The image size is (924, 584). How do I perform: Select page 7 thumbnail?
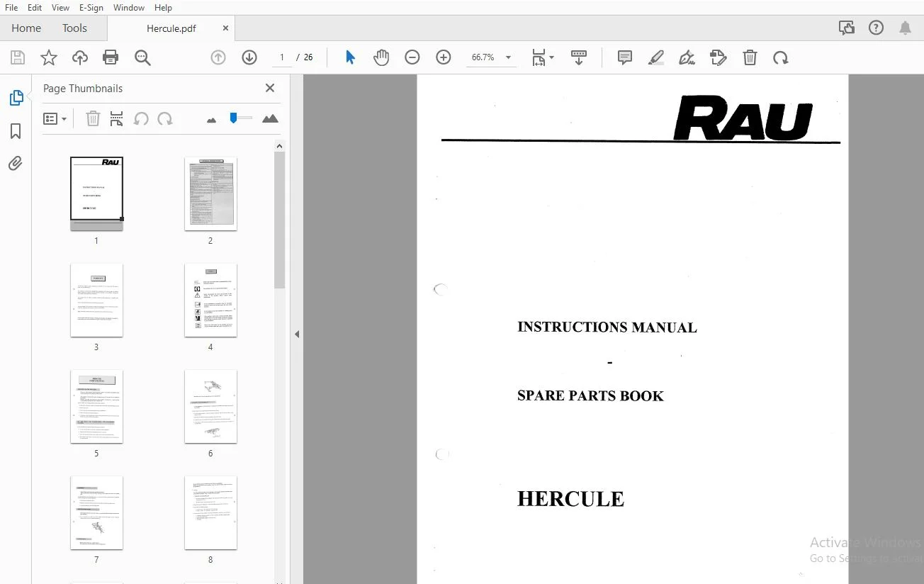(96, 512)
